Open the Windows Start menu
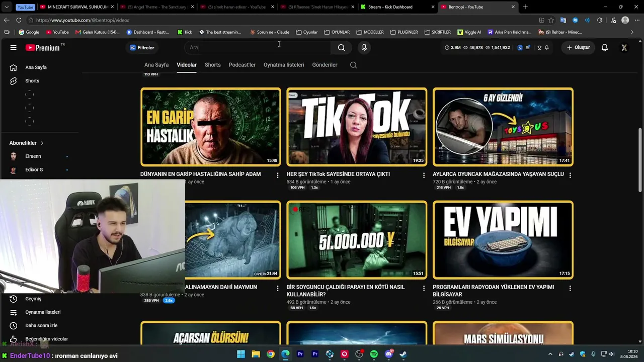 241,354
